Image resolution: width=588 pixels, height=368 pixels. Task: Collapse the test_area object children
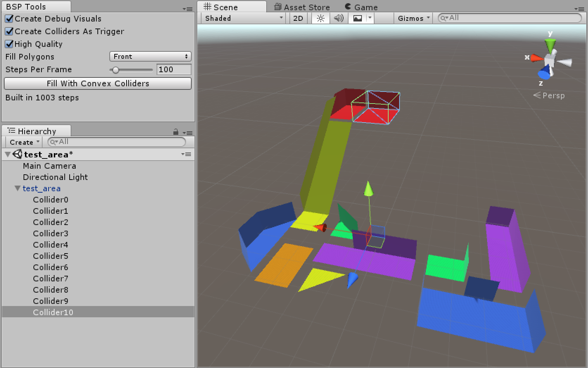(18, 188)
